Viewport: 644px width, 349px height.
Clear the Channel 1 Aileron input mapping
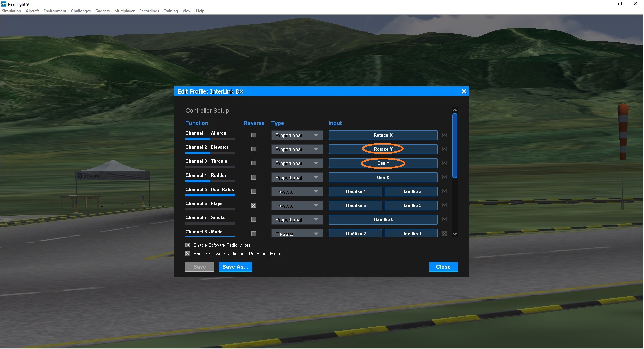coord(444,135)
